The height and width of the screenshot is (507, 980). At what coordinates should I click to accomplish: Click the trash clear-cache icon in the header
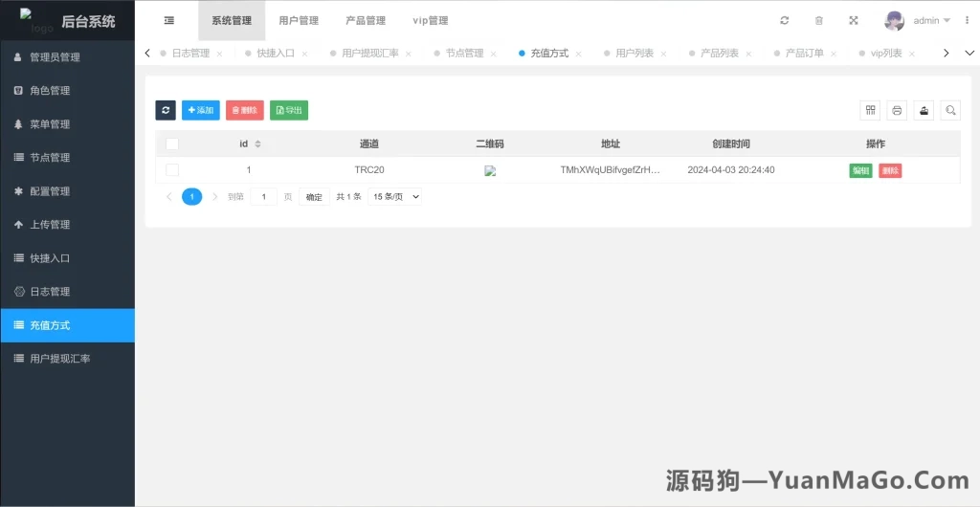point(819,21)
